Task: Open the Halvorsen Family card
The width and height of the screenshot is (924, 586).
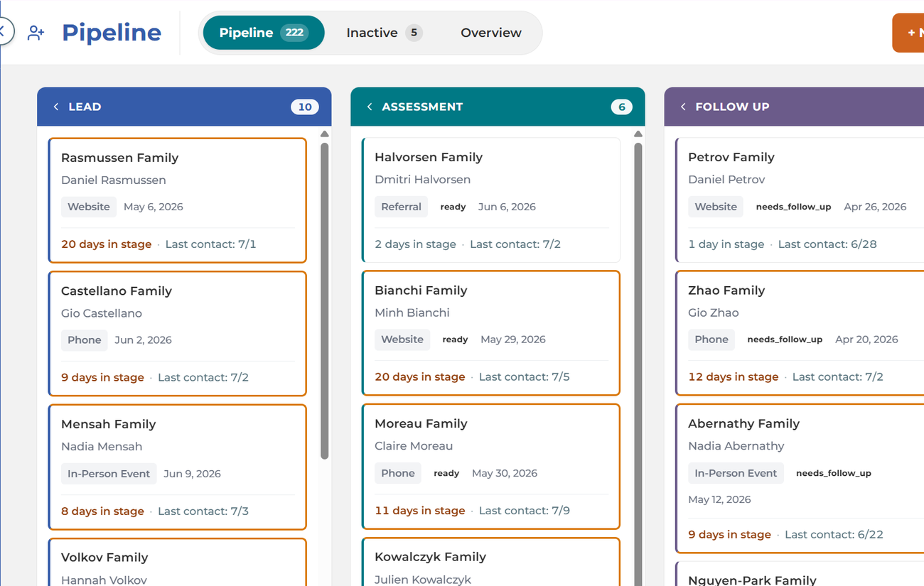Action: [x=491, y=200]
